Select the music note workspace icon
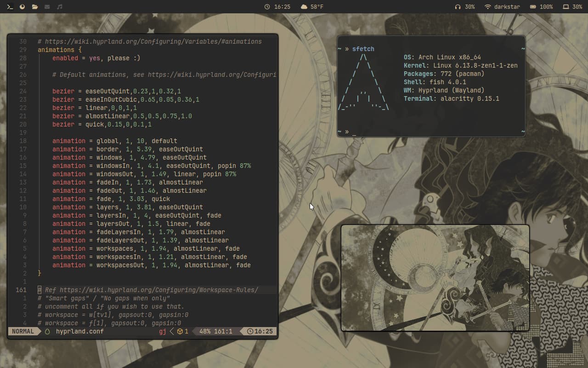The width and height of the screenshot is (588, 368). pyautogui.click(x=59, y=7)
